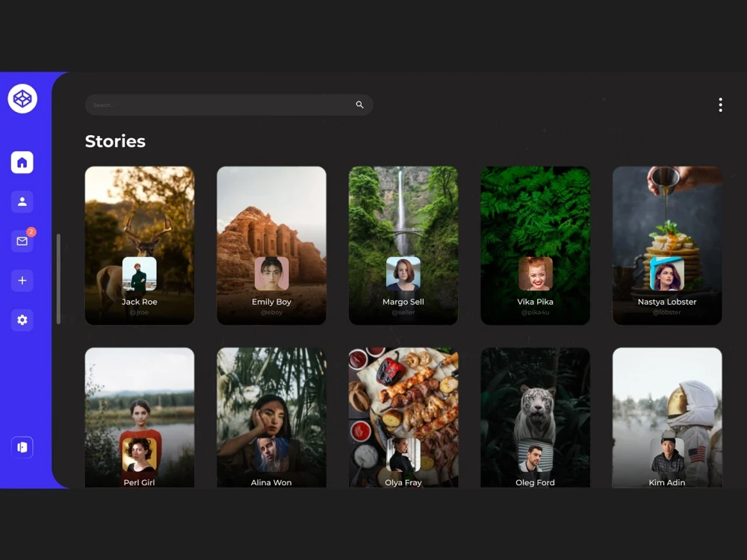
Task: Click the @eboy handle
Action: coord(272,312)
